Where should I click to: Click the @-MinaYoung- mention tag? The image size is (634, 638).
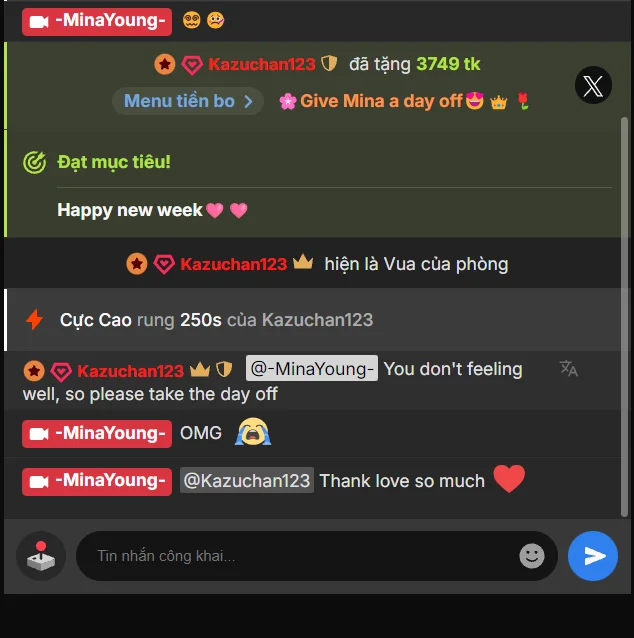(x=312, y=369)
